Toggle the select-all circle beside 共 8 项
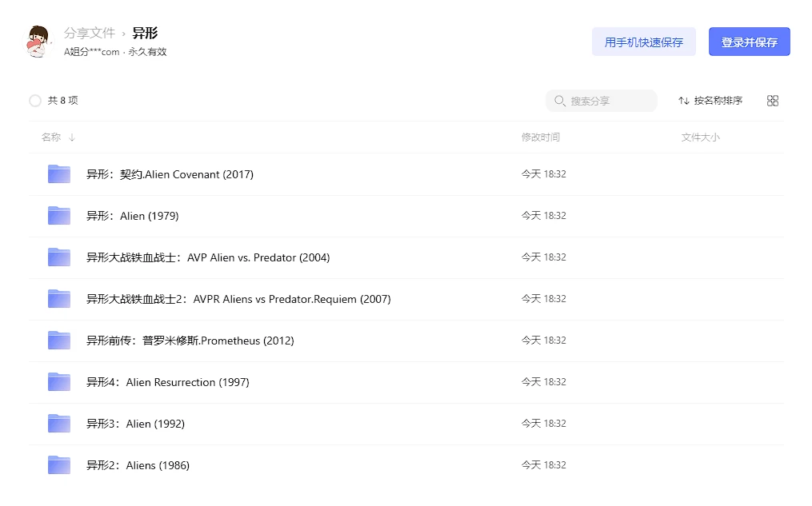The height and width of the screenshot is (506, 812). (35, 101)
